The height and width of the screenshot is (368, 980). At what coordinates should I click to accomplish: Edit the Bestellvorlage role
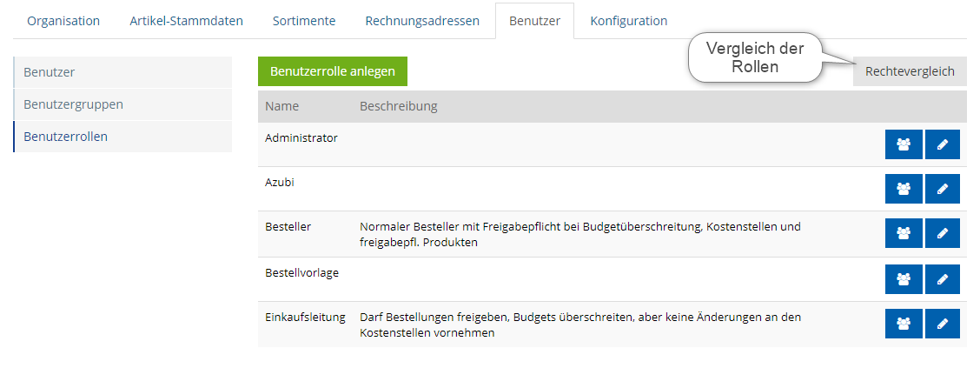[943, 279]
